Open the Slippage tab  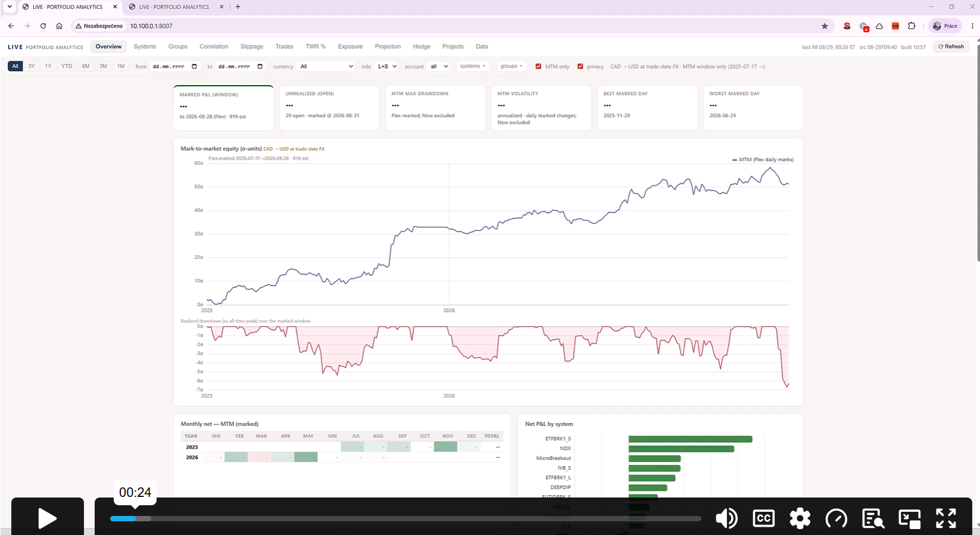pyautogui.click(x=252, y=46)
